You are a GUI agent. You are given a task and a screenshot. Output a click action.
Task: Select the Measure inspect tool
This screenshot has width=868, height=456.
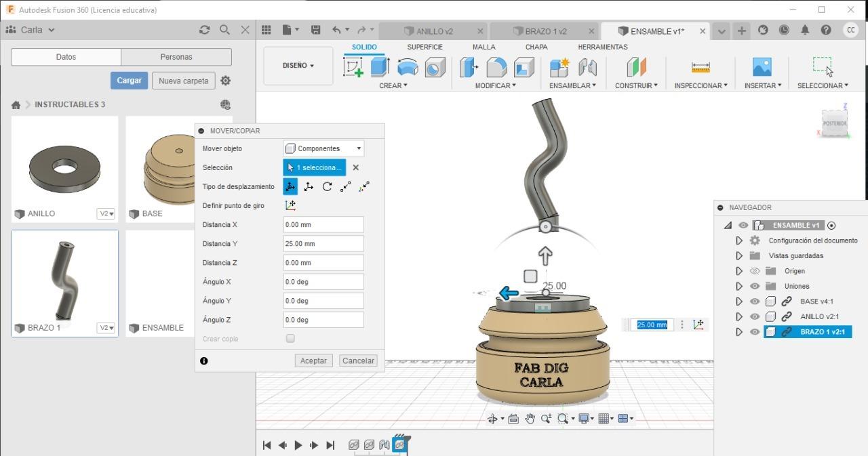click(701, 67)
